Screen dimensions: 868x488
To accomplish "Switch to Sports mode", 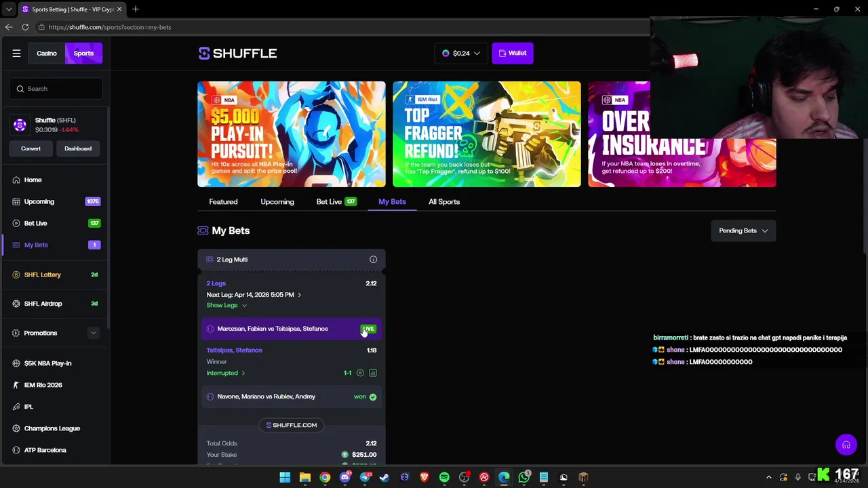I will tap(83, 53).
